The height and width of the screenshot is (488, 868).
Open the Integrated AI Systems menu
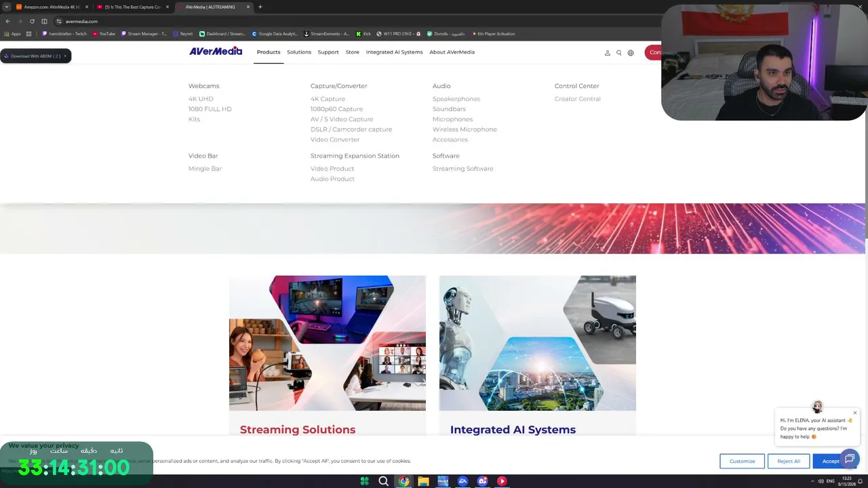pyautogui.click(x=394, y=52)
